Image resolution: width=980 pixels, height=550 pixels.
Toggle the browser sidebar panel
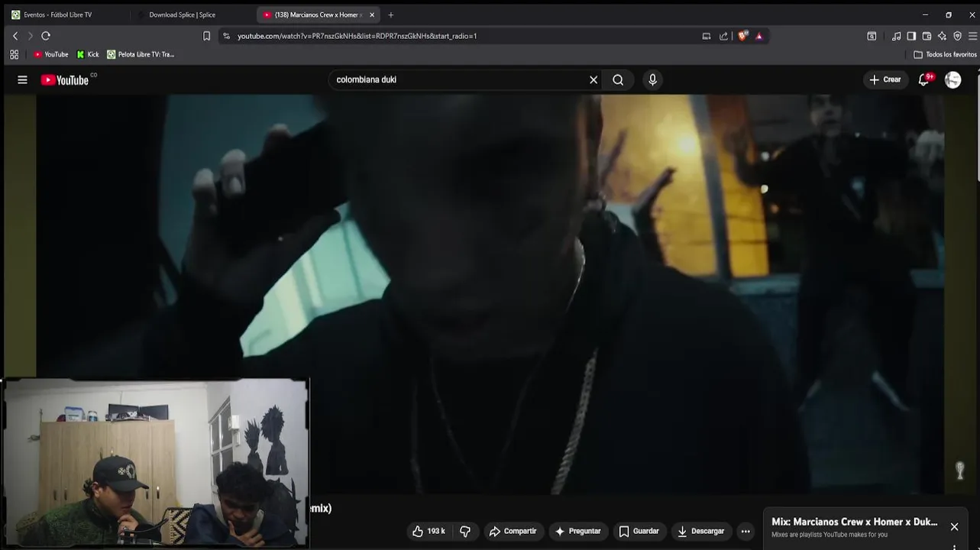coord(911,36)
